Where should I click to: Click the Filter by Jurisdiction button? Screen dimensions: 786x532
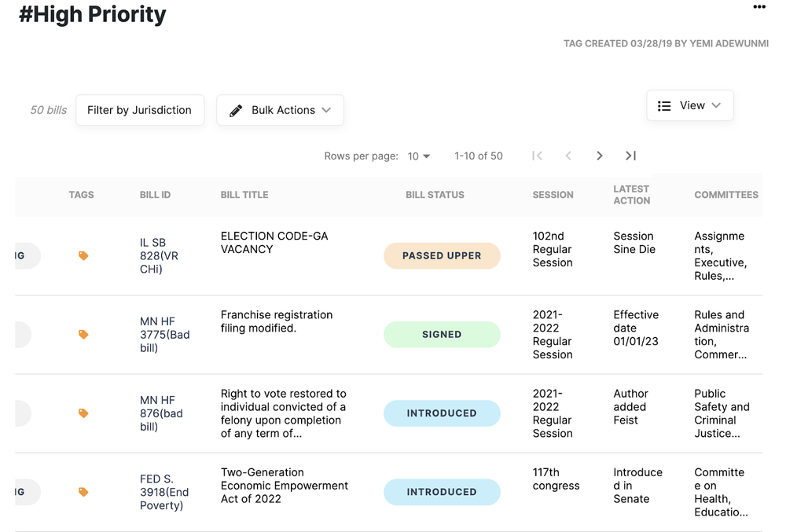tap(139, 110)
